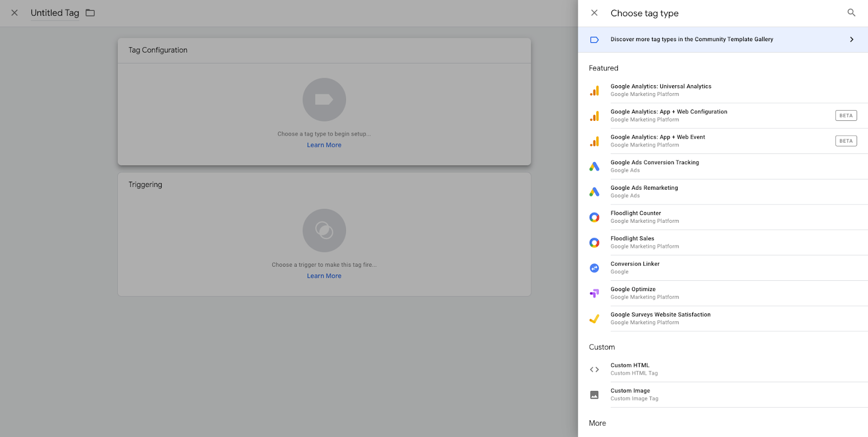The width and height of the screenshot is (868, 437).
Task: Click Google Optimize purple icon
Action: 595,293
